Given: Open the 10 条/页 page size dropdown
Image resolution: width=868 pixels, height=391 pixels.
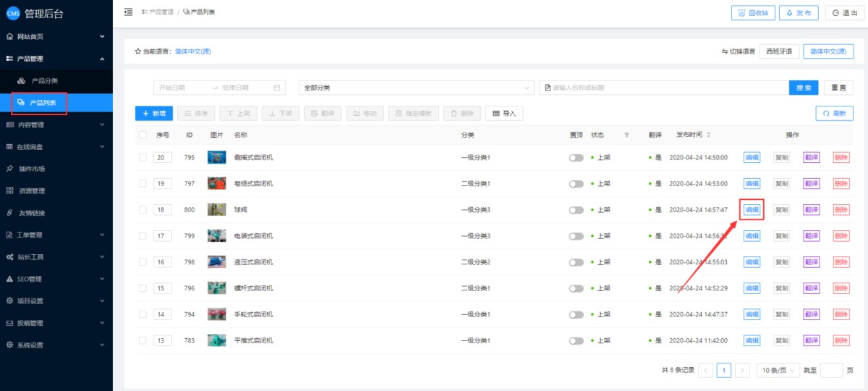Looking at the screenshot, I should point(778,370).
